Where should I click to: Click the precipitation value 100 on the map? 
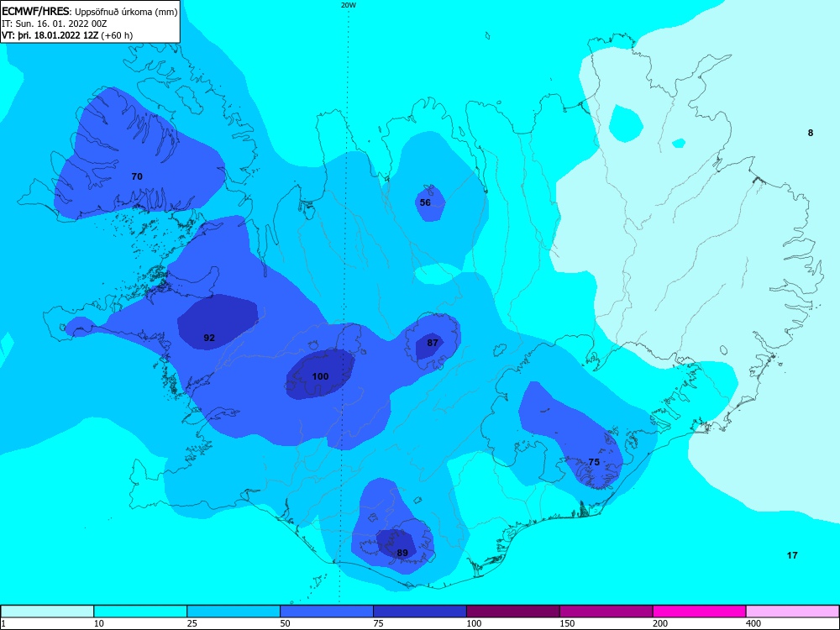coord(320,376)
